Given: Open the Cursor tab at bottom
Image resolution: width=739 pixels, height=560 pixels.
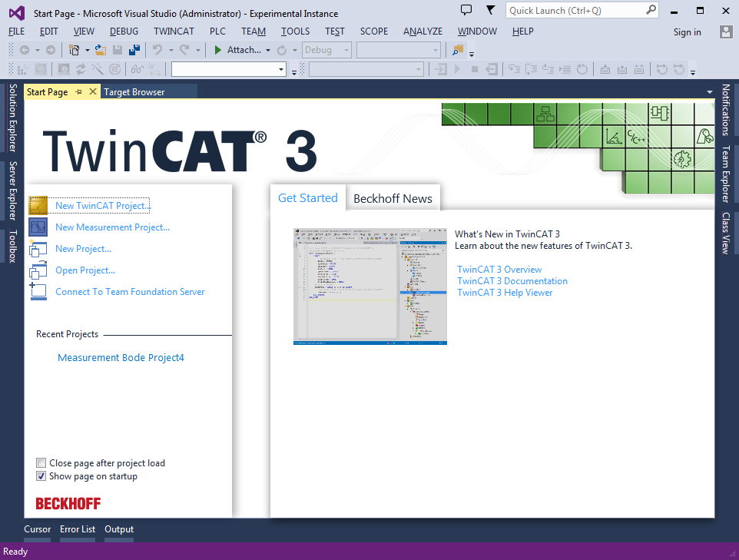Looking at the screenshot, I should (37, 529).
